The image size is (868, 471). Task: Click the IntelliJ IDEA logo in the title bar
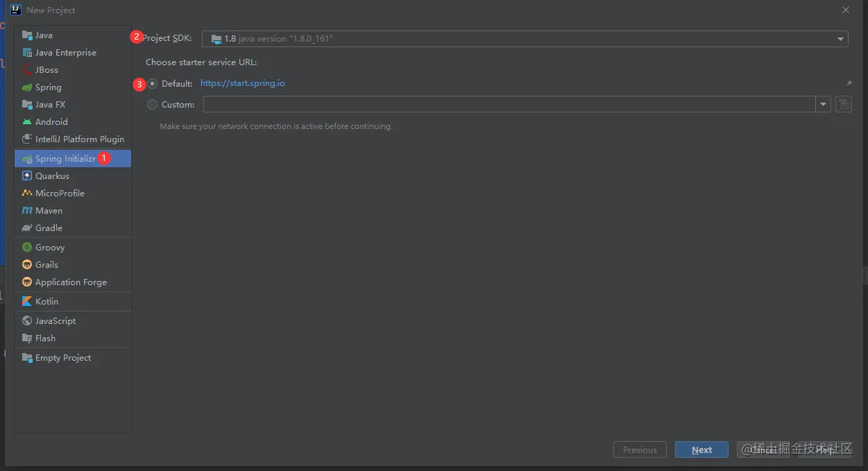[x=15, y=10]
